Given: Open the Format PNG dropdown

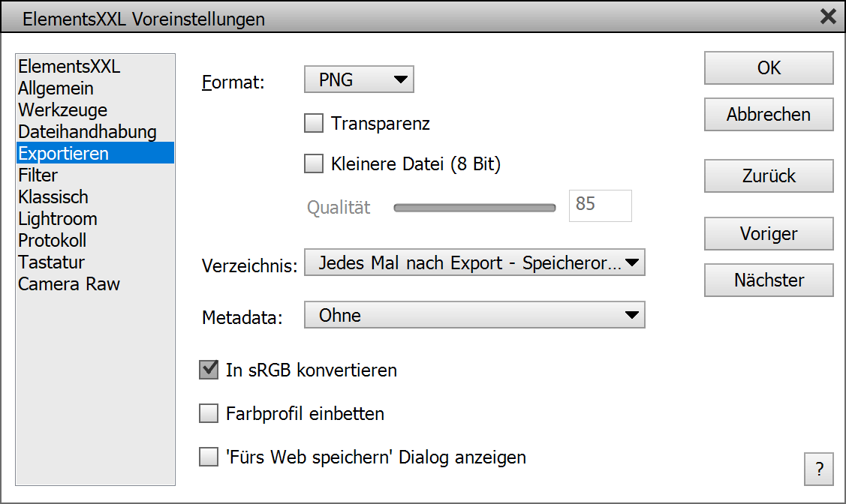Looking at the screenshot, I should [359, 79].
